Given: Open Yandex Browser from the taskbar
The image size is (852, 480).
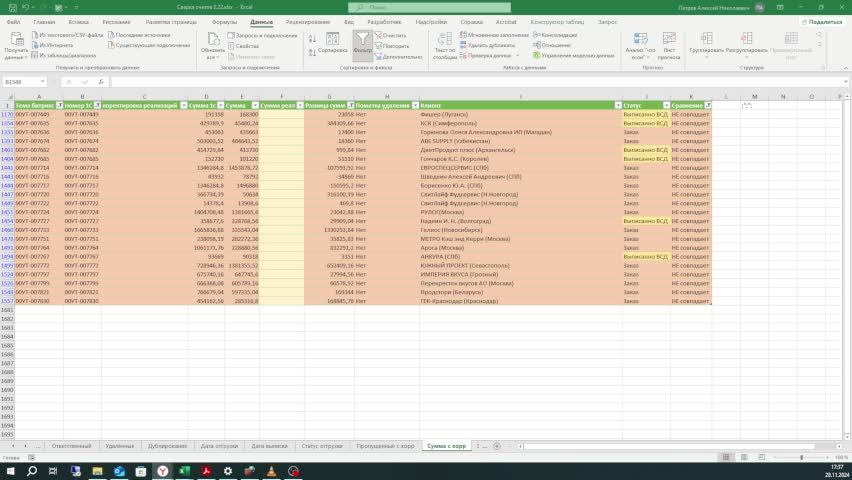Looking at the screenshot, I should [162, 471].
